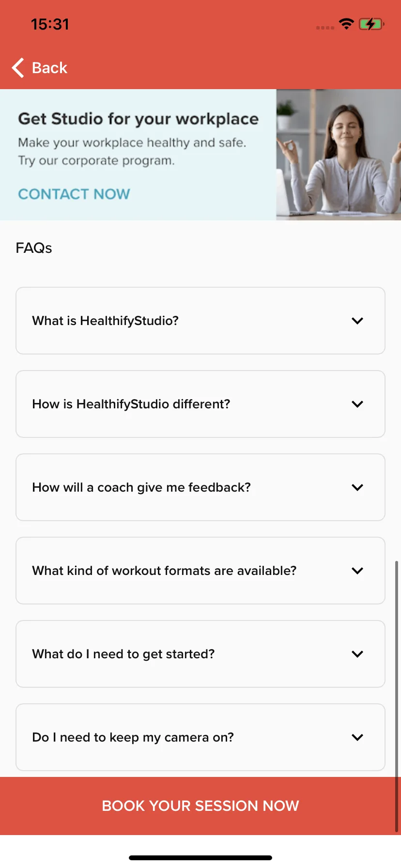Expand chevron for coach feedback question

click(x=357, y=487)
